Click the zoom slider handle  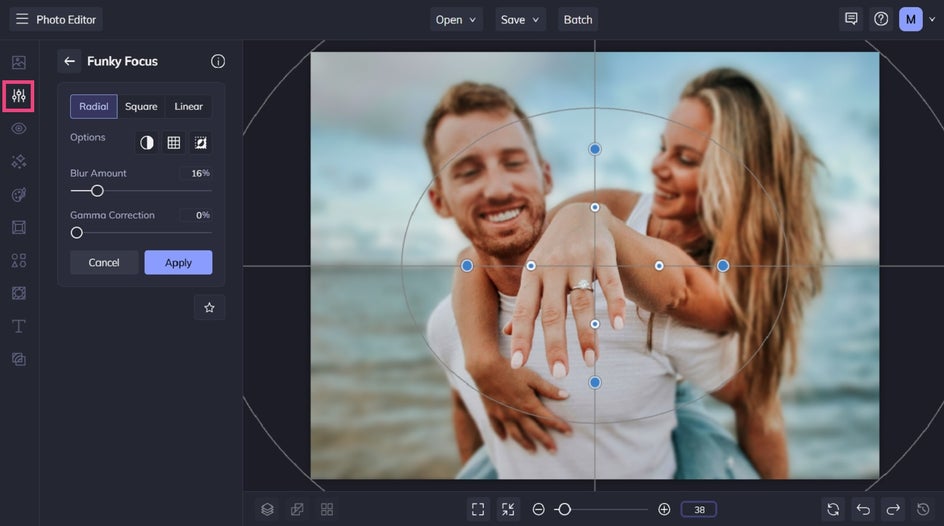click(x=564, y=509)
